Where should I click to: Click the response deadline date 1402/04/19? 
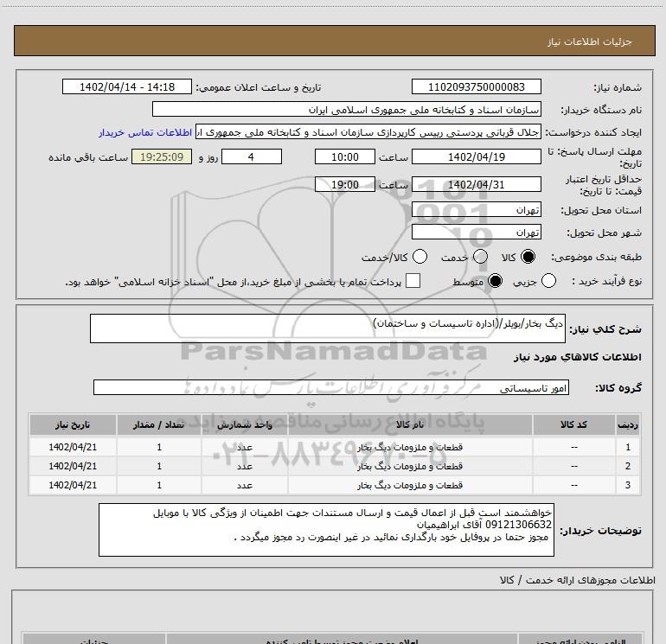[476, 156]
